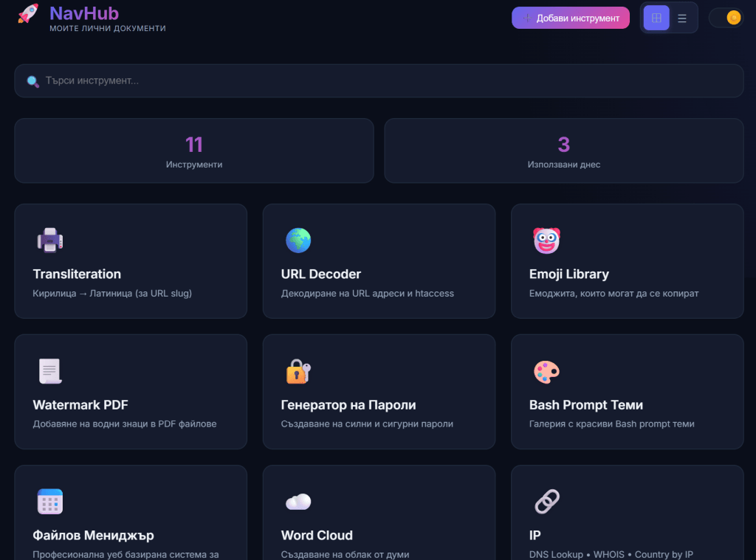Click the МОИТЕ ЛИЧНИ ДОКУМЕНТИ subtitle

coord(108,29)
